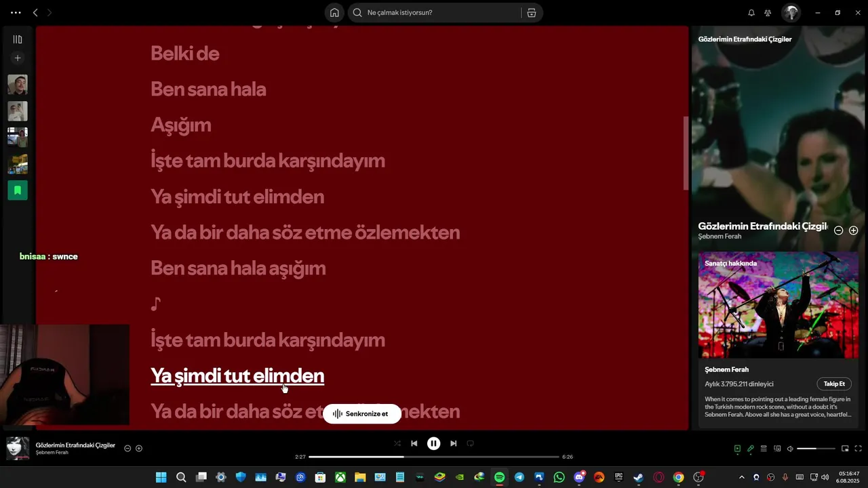The height and width of the screenshot is (488, 868).
Task: Click the song progress bar
Action: (434, 457)
